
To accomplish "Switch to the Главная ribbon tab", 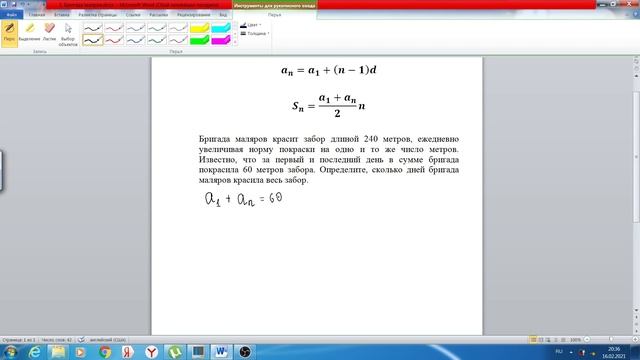I will [x=37, y=15].
